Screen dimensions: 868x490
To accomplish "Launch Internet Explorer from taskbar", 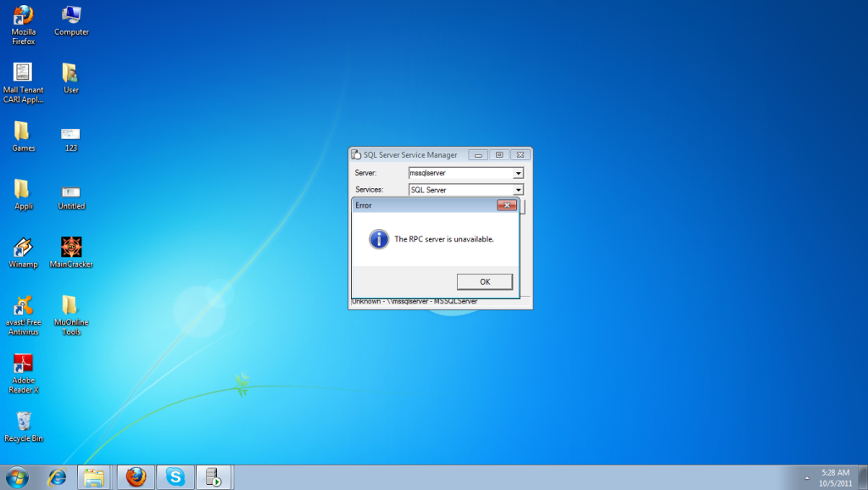I will pyautogui.click(x=57, y=477).
